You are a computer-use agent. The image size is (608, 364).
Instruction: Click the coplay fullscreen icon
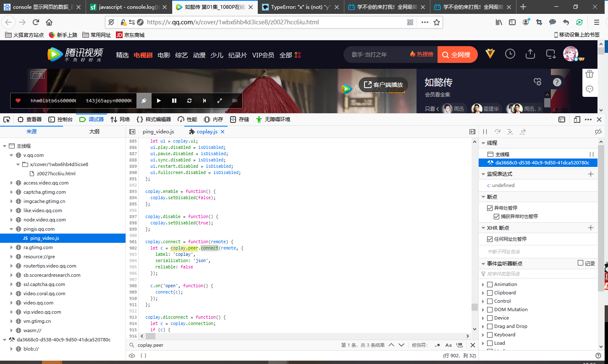click(x=220, y=101)
